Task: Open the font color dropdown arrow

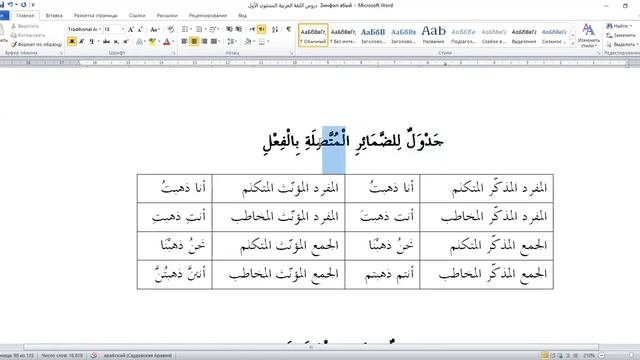Action: (x=173, y=41)
